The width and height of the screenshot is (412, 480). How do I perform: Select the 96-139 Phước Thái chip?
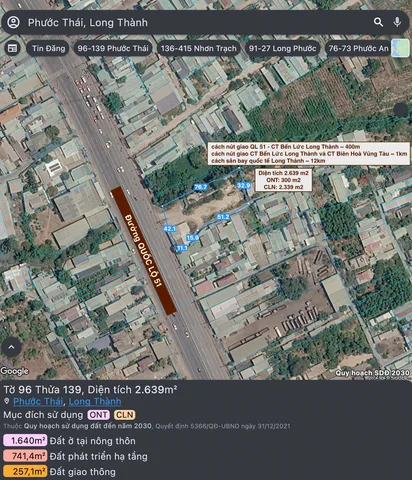(x=113, y=48)
